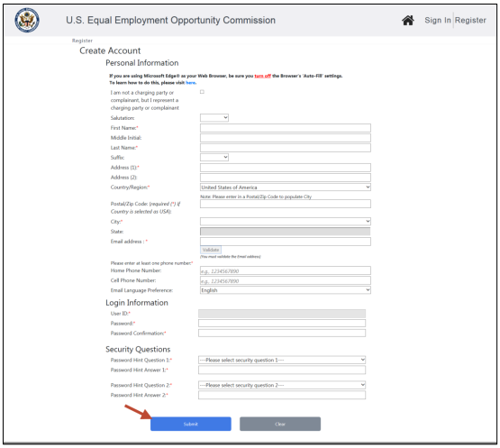Viewport: 500px width, 448px height.
Task: Check the charging party representative checkbox
Action: pyautogui.click(x=202, y=92)
